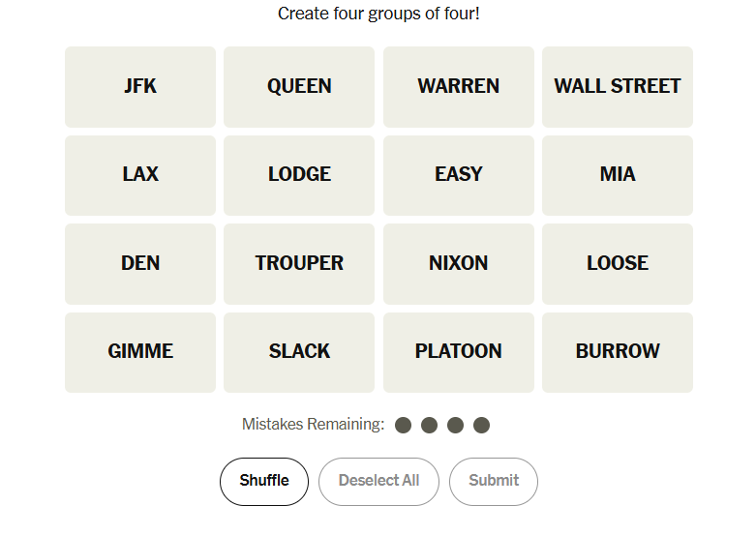Select the EASY tile
The height and width of the screenshot is (535, 756).
pos(459,175)
